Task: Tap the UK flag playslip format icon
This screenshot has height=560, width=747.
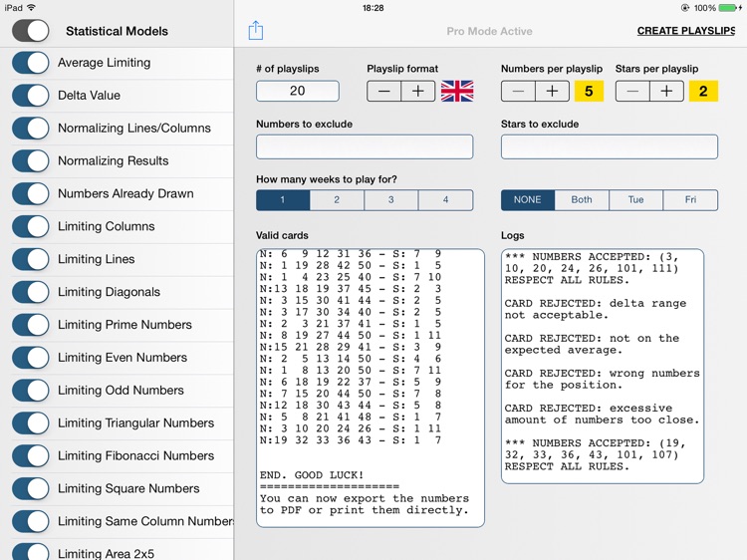Action: click(x=457, y=91)
